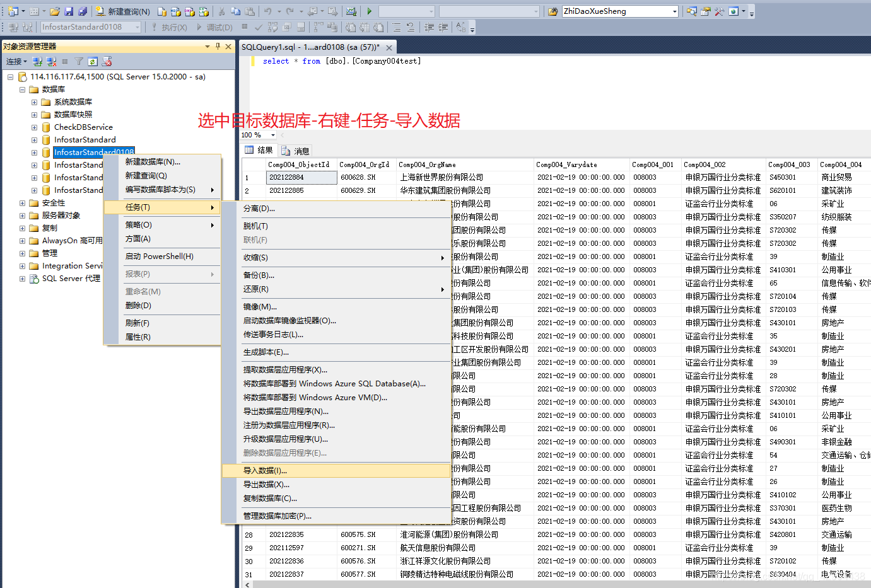The height and width of the screenshot is (588, 871).
Task: Open the 100 % zoom dropdown
Action: pyautogui.click(x=273, y=135)
